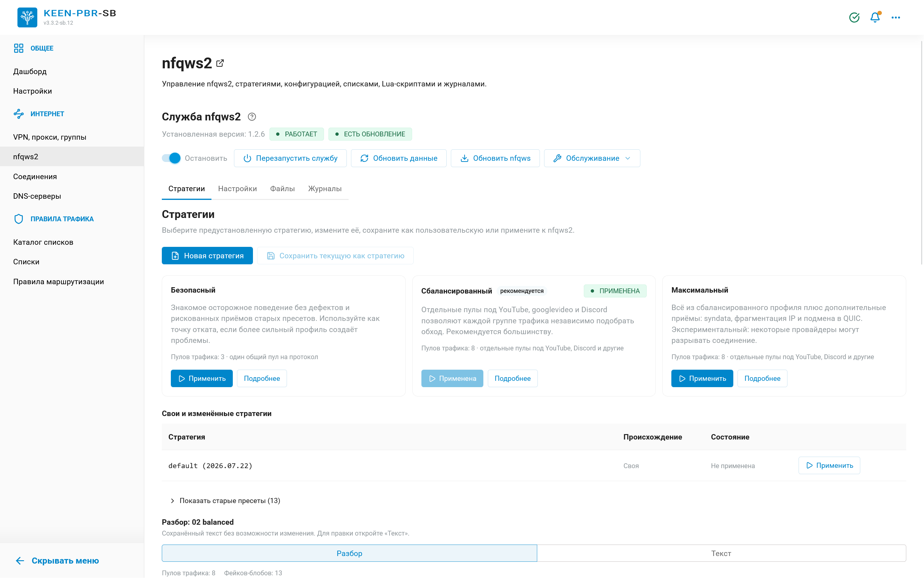Screen dimensions: 924x578
Task: Switch to the Файлы tab
Action: pyautogui.click(x=282, y=189)
